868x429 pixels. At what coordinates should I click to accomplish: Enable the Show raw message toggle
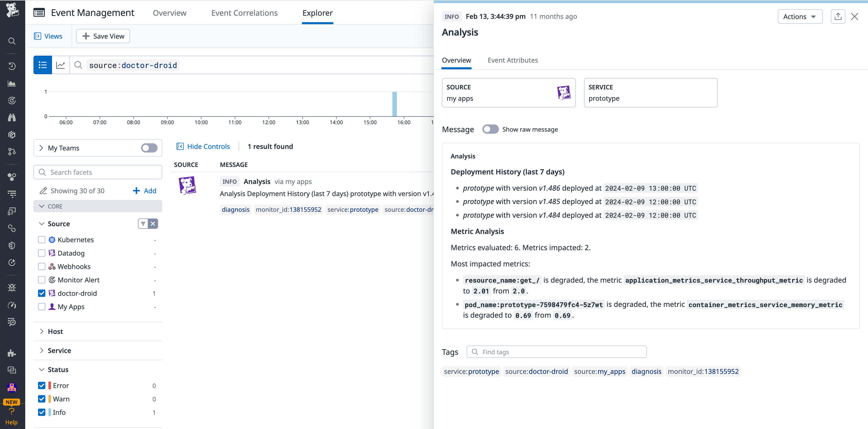click(x=491, y=129)
